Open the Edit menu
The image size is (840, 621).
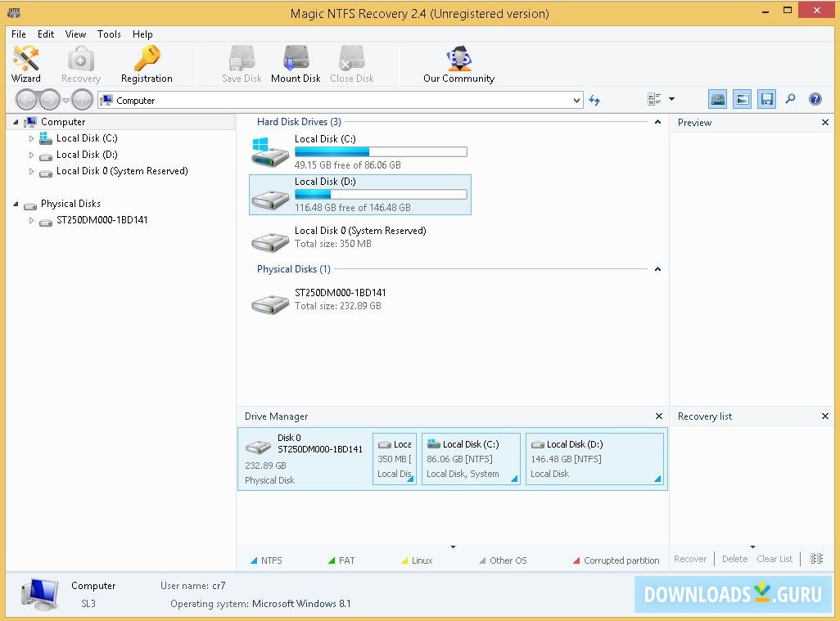tap(46, 34)
